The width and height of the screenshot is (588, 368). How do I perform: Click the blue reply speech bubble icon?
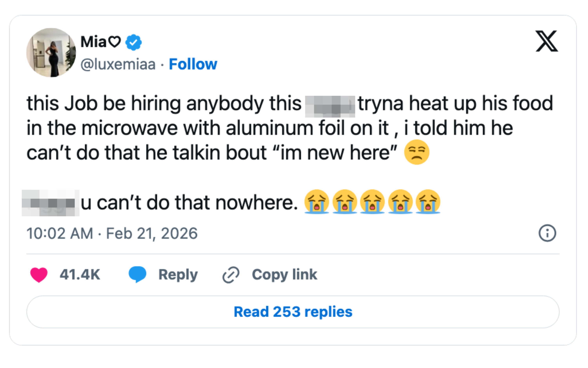coord(137,274)
